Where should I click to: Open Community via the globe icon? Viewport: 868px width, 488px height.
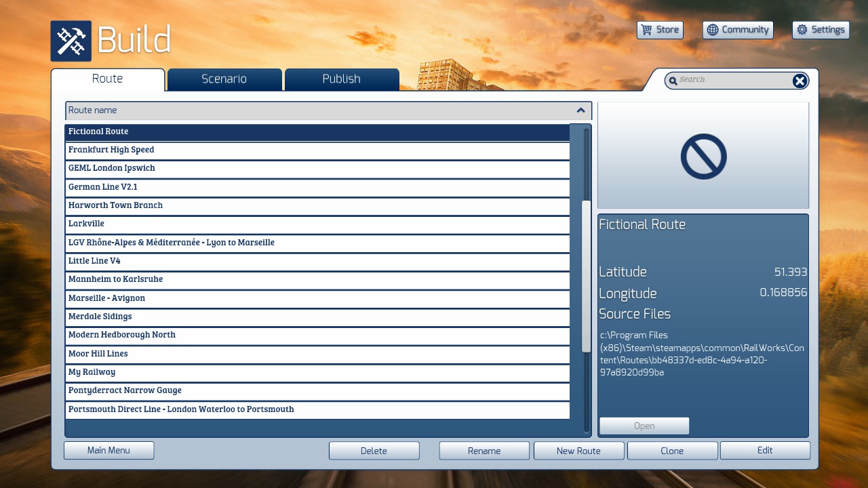712,30
